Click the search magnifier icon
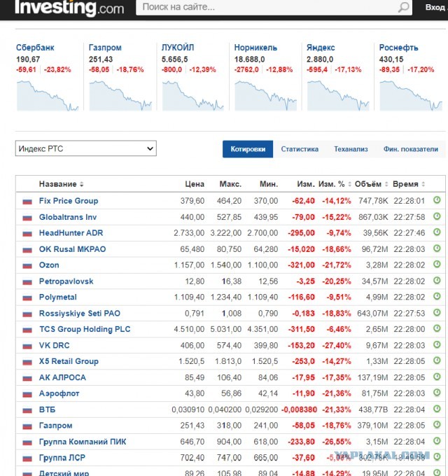The height and width of the screenshot is (476, 448). click(x=403, y=7)
